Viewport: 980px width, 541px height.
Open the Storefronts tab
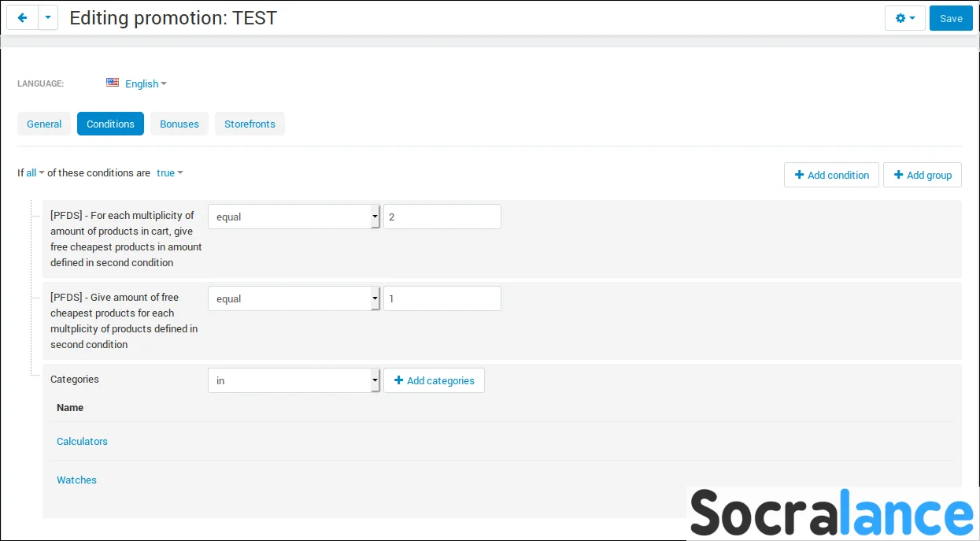(250, 124)
